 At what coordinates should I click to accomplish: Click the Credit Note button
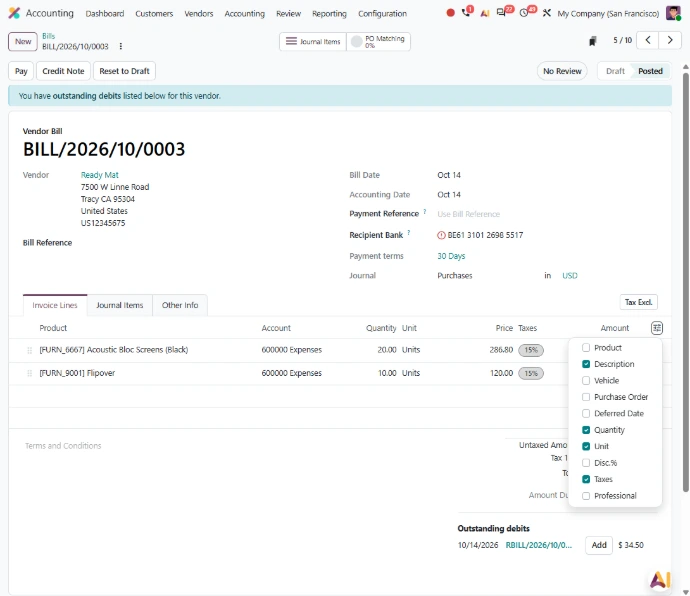coord(63,71)
